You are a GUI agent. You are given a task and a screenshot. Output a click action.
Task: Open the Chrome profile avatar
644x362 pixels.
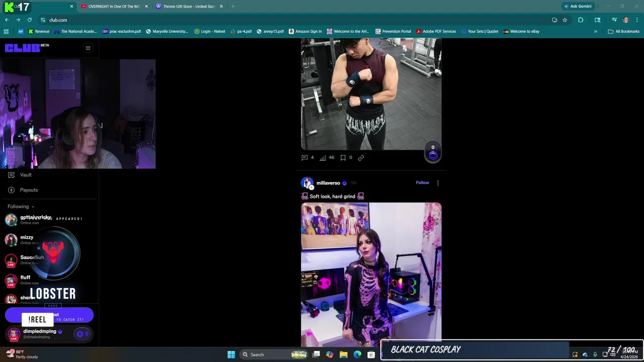coord(626,20)
